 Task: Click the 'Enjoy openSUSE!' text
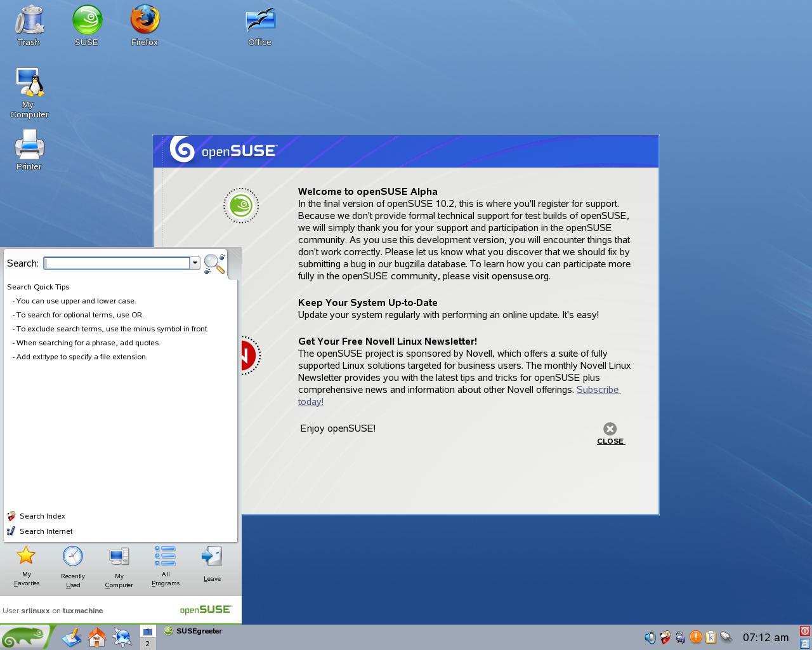click(338, 428)
